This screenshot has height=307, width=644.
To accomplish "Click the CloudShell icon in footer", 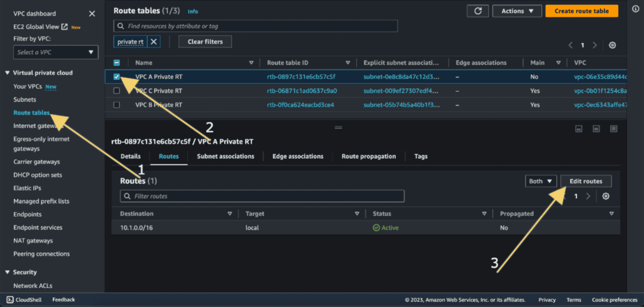I will [10, 299].
